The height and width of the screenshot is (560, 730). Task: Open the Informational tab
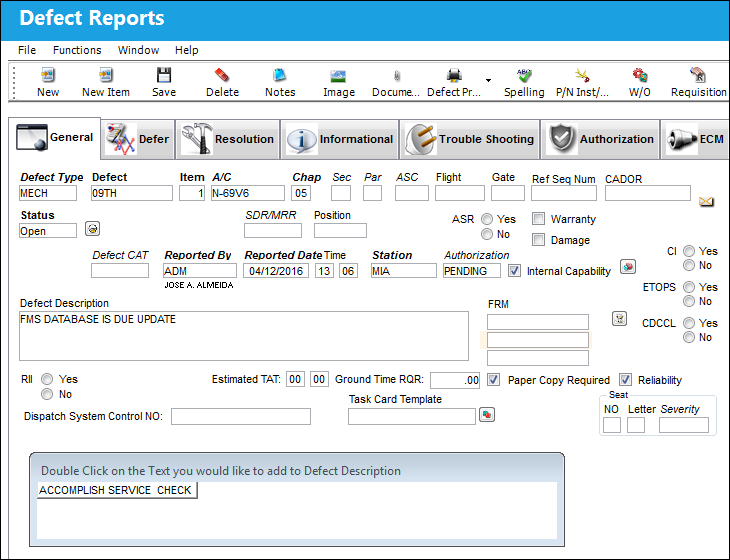340,139
